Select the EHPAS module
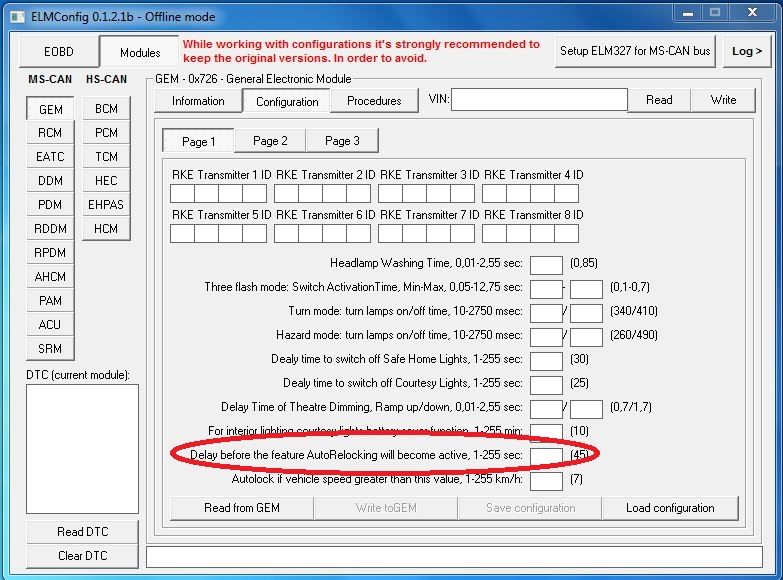The height and width of the screenshot is (580, 783). coord(106,205)
